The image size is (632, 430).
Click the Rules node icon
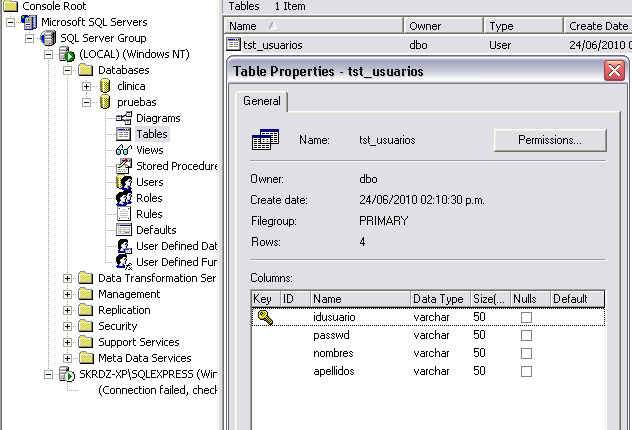coord(124,214)
